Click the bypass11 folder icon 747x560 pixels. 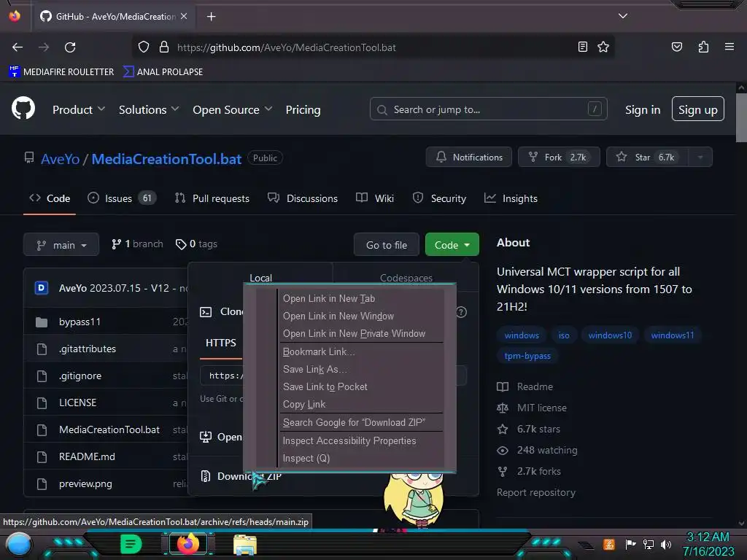[42, 322]
